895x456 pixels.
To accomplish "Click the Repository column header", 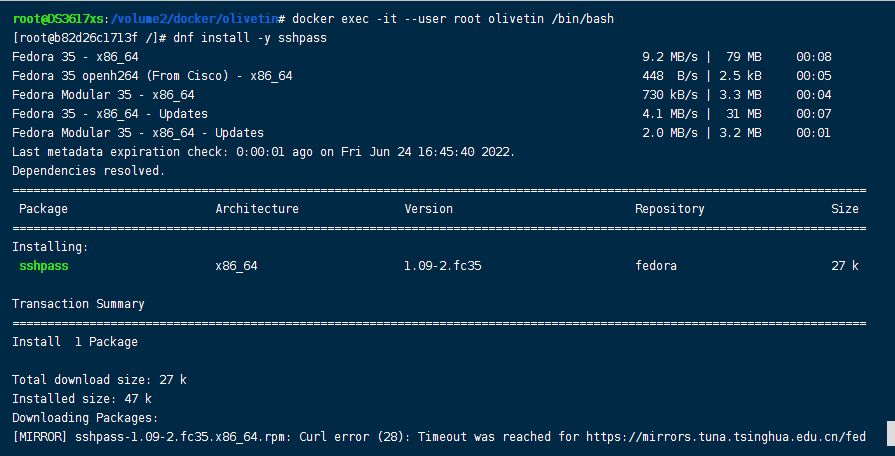I will point(670,209).
